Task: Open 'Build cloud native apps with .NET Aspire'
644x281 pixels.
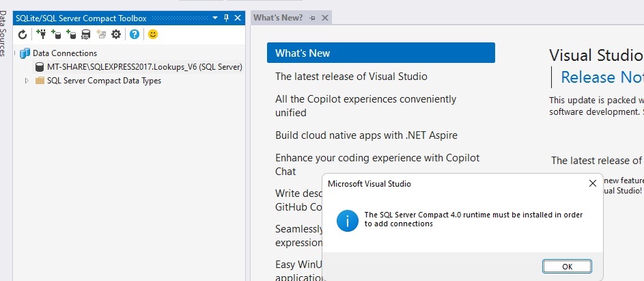Action: pos(366,135)
